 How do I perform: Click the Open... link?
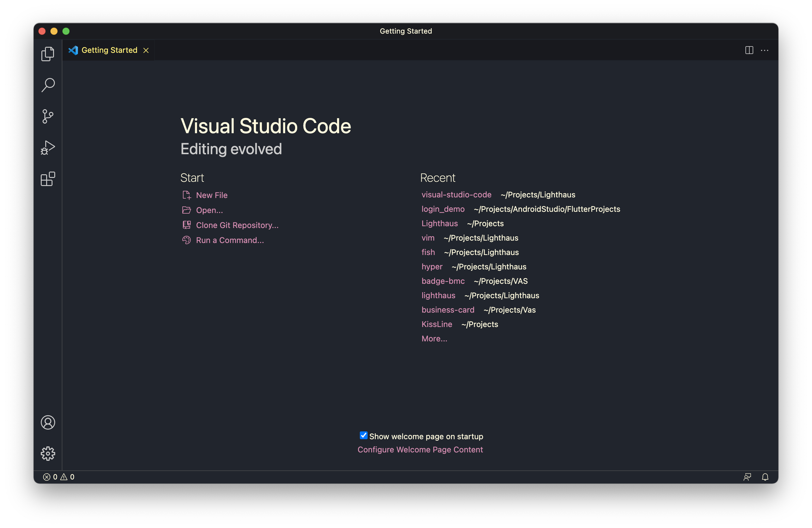[210, 210]
